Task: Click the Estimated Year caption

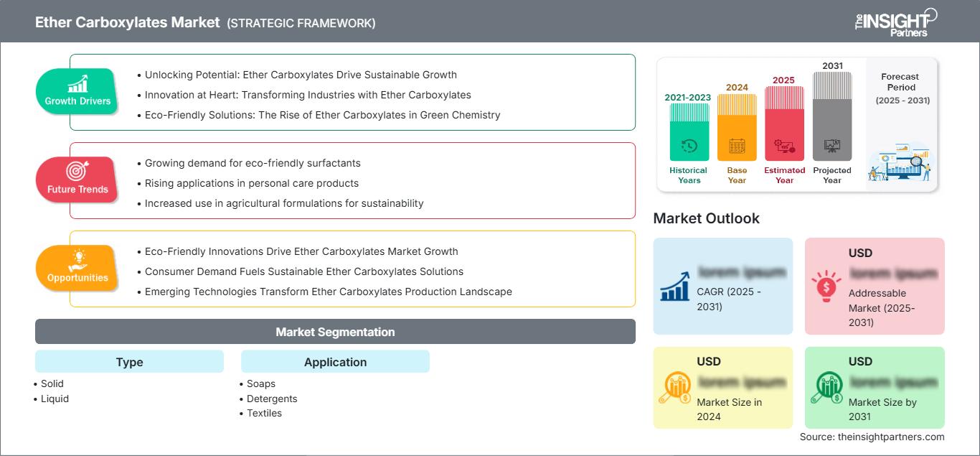Action: [784, 175]
